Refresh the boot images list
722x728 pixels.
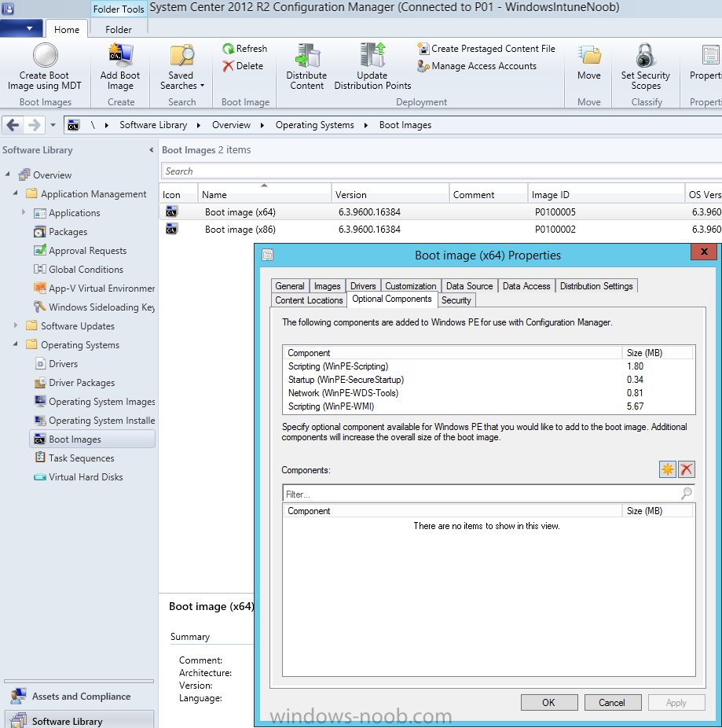[244, 49]
